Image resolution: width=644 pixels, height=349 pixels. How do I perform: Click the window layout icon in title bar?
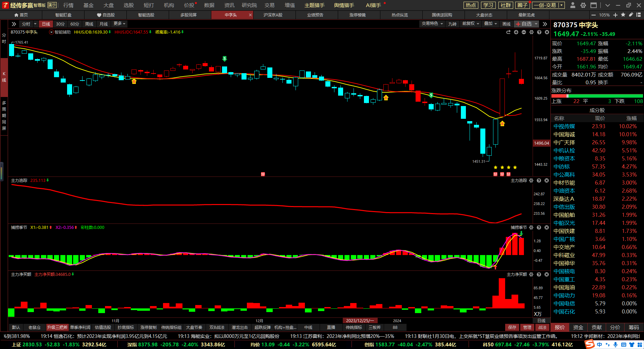point(594,5)
